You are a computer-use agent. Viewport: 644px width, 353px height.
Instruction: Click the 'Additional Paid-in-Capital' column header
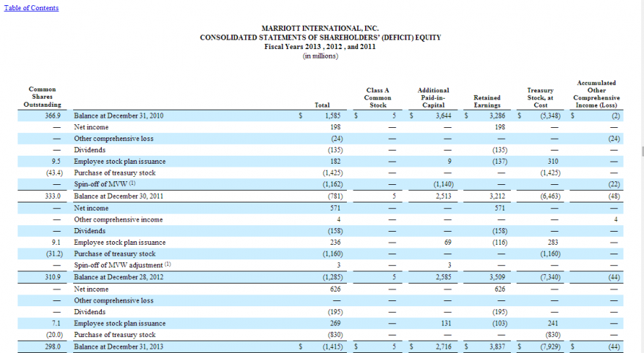click(433, 98)
